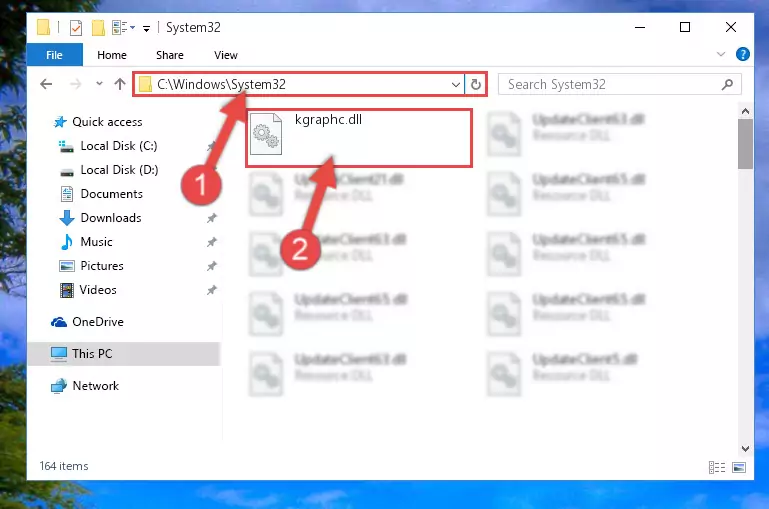Click the pin icon next to Pictures
Image resolution: width=769 pixels, height=509 pixels.
pyautogui.click(x=211, y=266)
